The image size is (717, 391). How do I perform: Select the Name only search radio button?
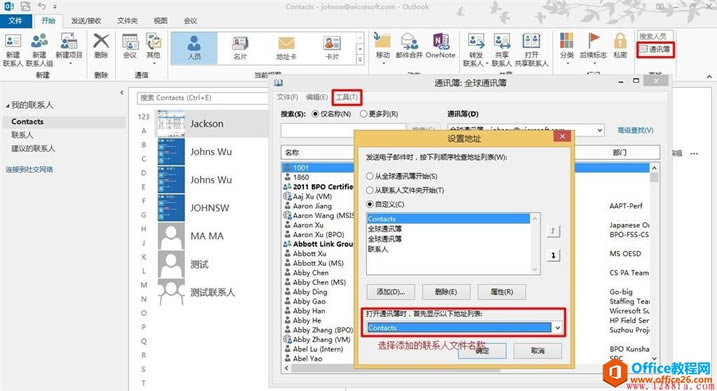point(315,114)
